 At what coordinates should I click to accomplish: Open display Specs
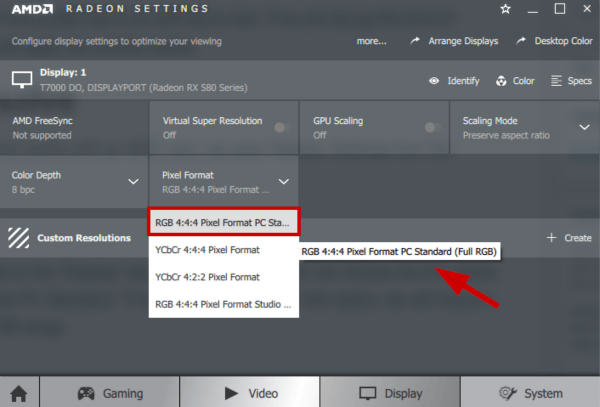pyautogui.click(x=579, y=81)
